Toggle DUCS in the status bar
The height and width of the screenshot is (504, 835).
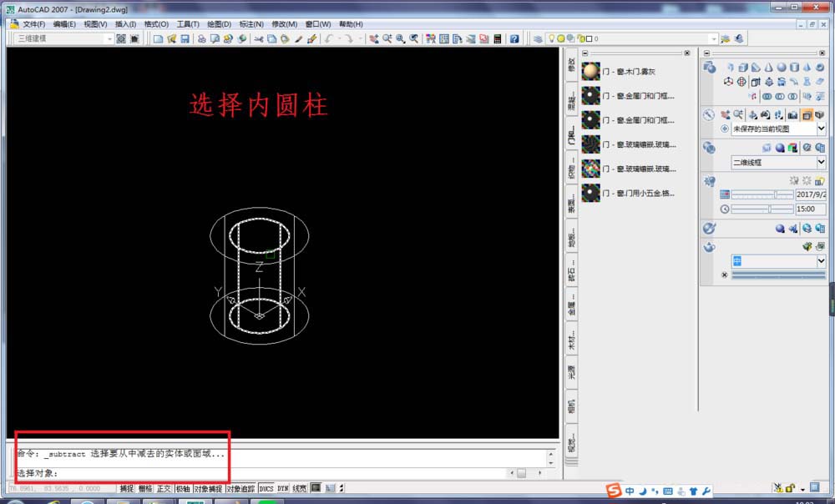(266, 488)
